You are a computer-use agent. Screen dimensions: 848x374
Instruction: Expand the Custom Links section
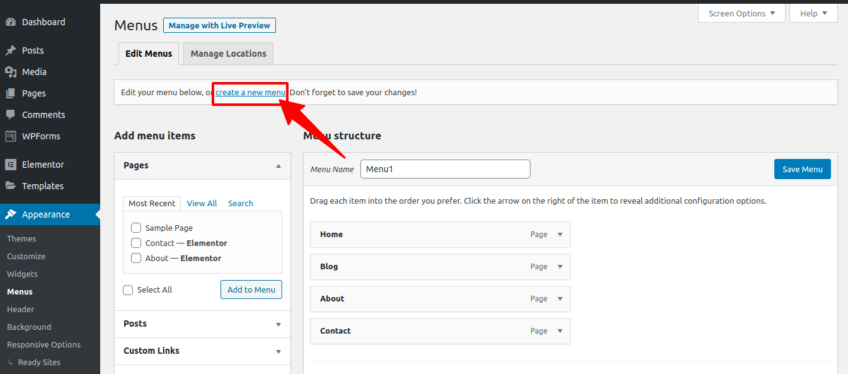[x=202, y=351]
